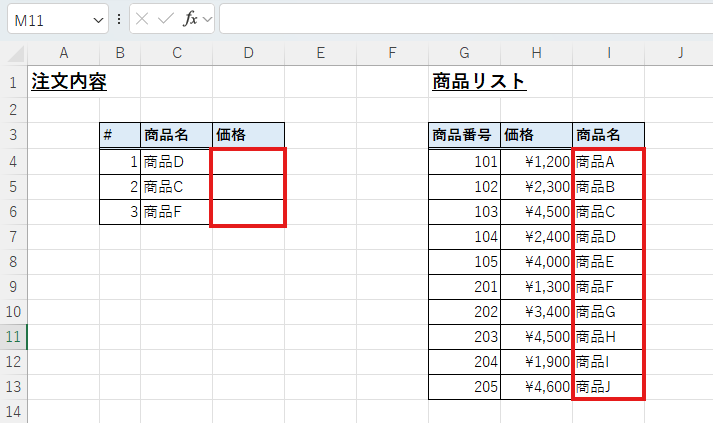Open the Insert Function fx icon
This screenshot has height=423, width=713.
coord(190,20)
